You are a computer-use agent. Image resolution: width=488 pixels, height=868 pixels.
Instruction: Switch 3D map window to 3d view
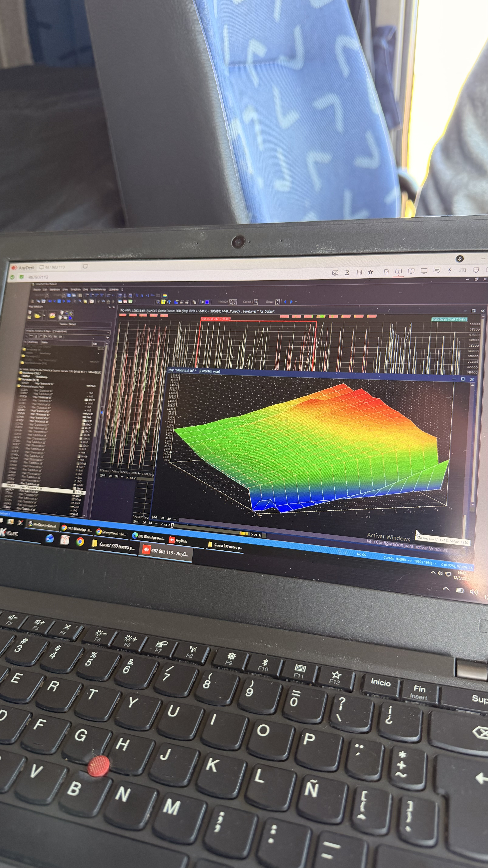169,519
